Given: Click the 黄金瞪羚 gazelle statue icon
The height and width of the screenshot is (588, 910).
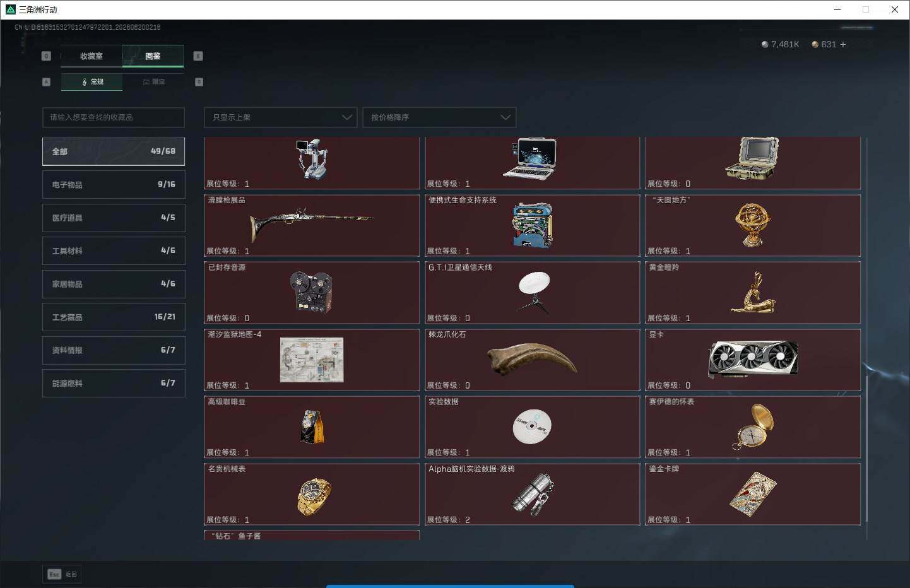Looking at the screenshot, I should 752,292.
